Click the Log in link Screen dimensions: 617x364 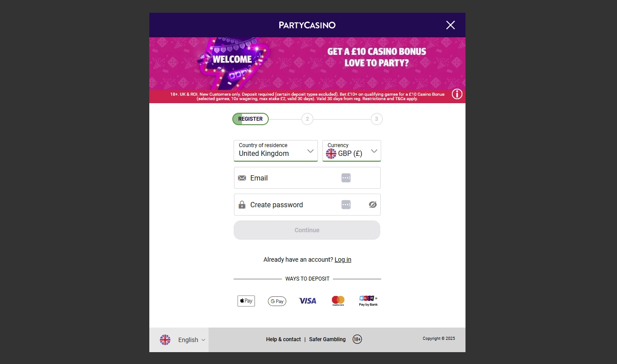(x=343, y=259)
